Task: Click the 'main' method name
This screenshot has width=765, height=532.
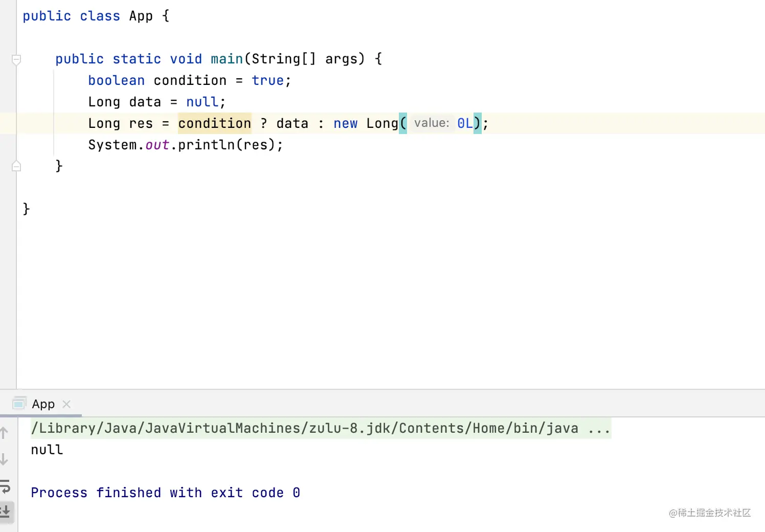Action: click(x=227, y=59)
